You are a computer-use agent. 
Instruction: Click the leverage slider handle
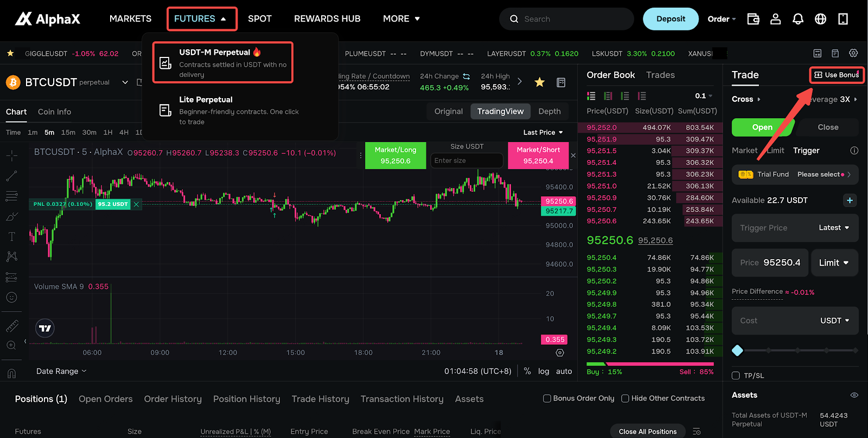737,351
